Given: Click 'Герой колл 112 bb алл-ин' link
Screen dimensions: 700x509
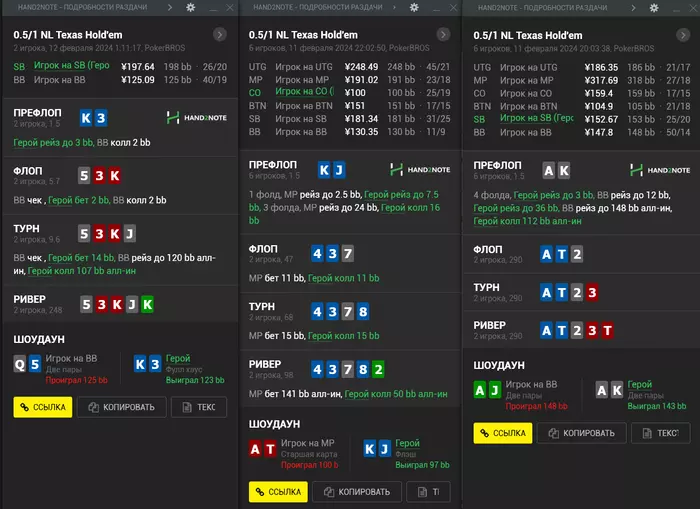Looking at the screenshot, I should (528, 221).
